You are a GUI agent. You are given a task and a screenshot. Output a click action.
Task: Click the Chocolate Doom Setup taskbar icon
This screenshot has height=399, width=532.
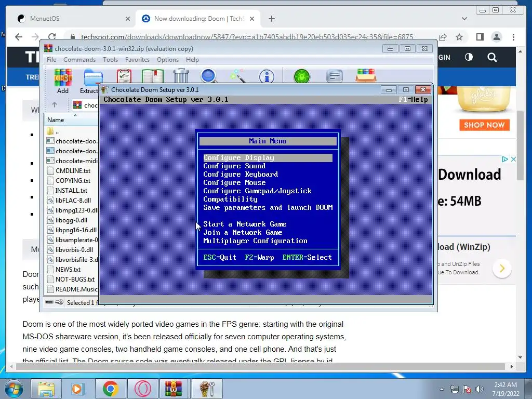(207, 389)
